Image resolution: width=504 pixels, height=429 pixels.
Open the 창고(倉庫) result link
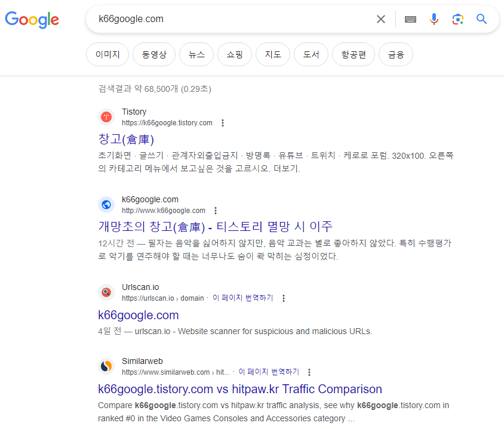pos(126,139)
